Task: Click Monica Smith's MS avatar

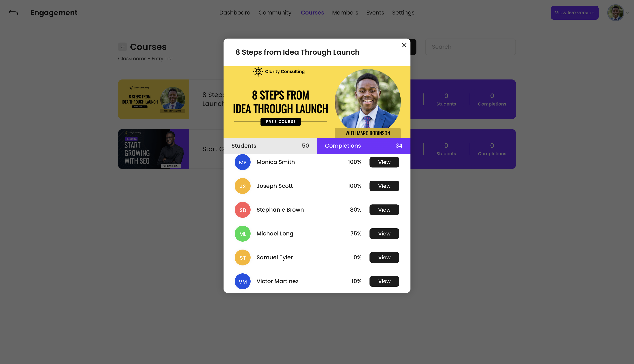Action: [x=242, y=162]
